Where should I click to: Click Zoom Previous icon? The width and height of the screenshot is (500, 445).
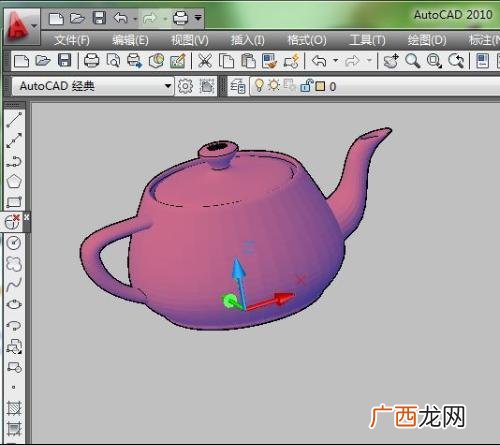(x=456, y=61)
